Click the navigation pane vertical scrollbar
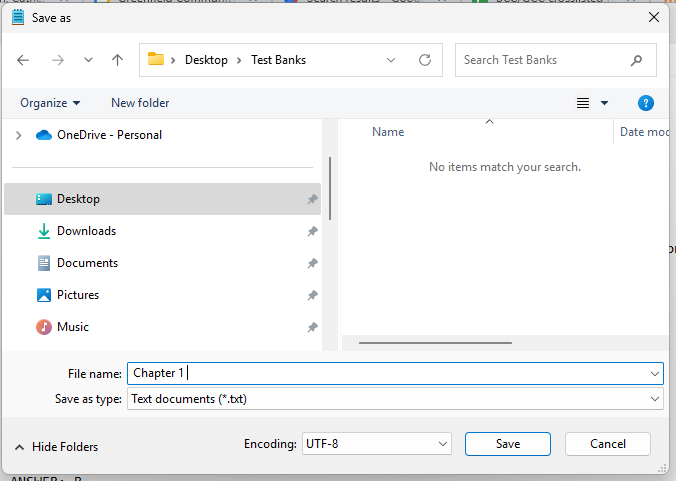 pos(330,188)
